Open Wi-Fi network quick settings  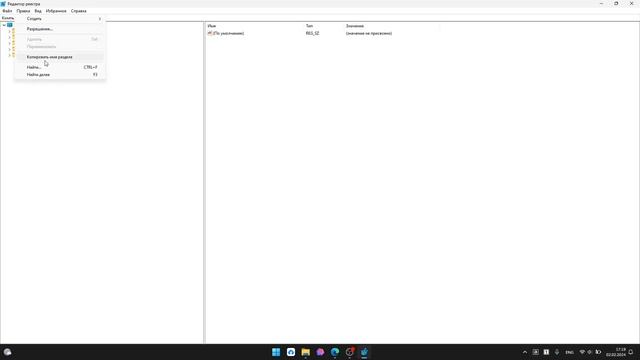point(582,352)
